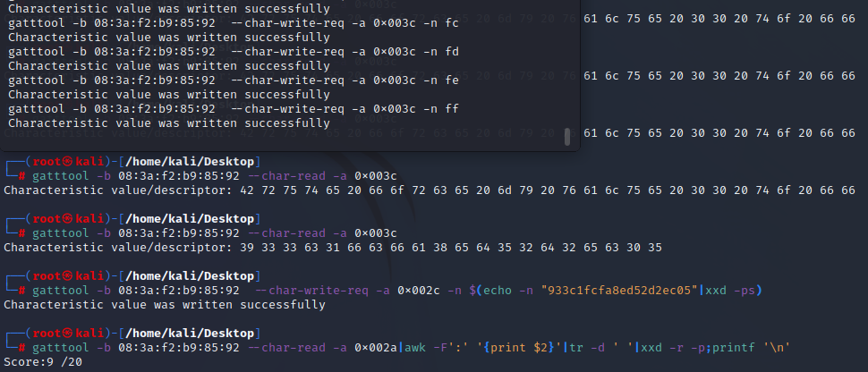Screen dimensions: 868x372
Task: Click the terminal window's scrollbar thumb
Action: pyautogui.click(x=566, y=136)
